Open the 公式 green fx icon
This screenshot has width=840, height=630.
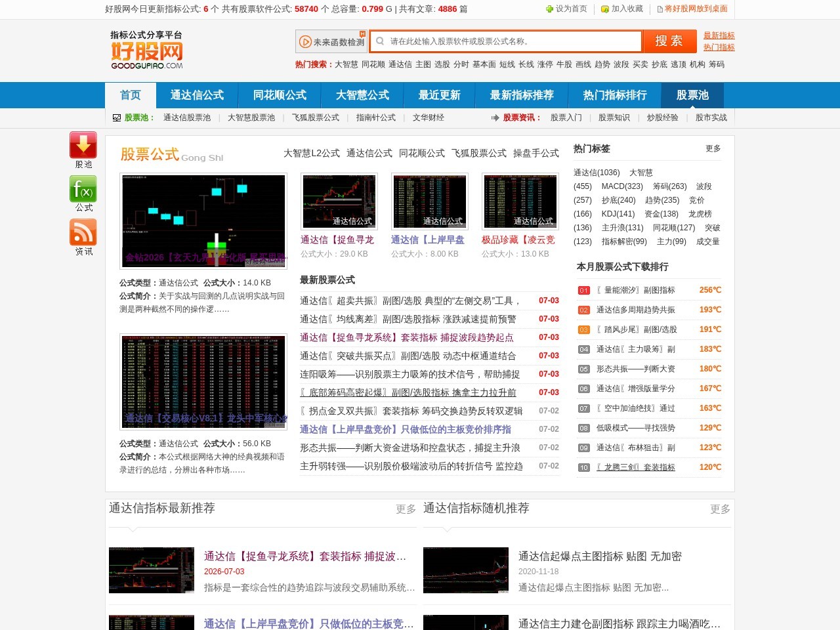click(x=83, y=189)
